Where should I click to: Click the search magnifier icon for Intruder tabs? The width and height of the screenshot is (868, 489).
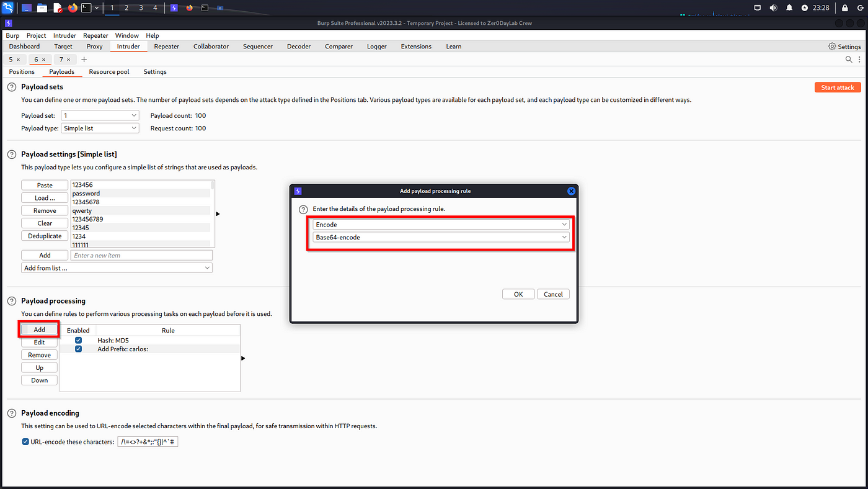pos(849,60)
